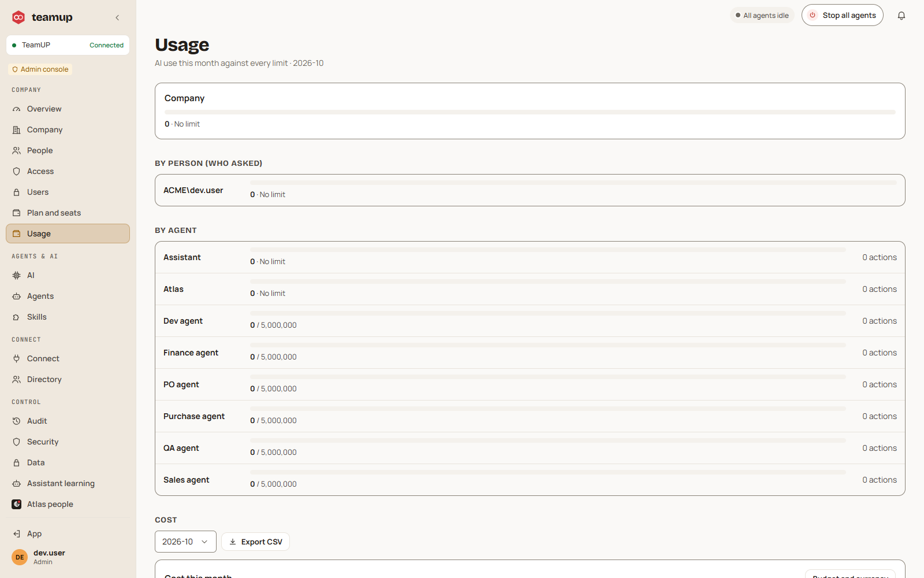
Task: Click the Agents robot icon
Action: pos(17,296)
